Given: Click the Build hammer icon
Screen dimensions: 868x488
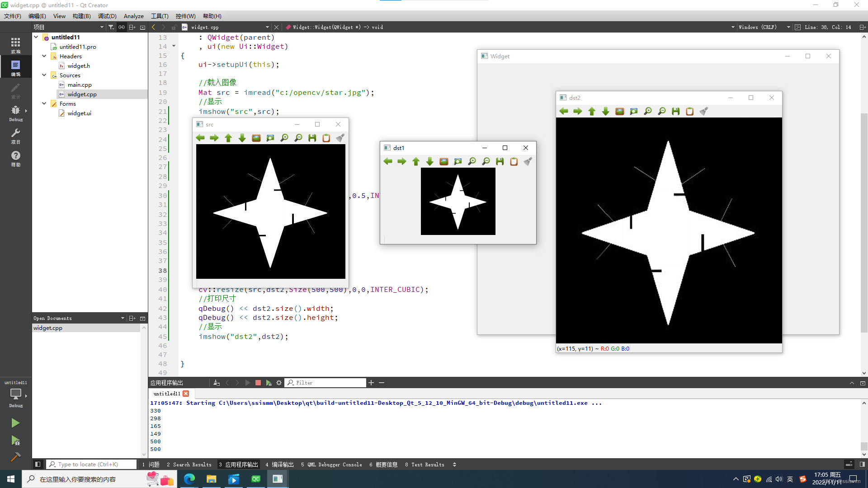Looking at the screenshot, I should (15, 457).
